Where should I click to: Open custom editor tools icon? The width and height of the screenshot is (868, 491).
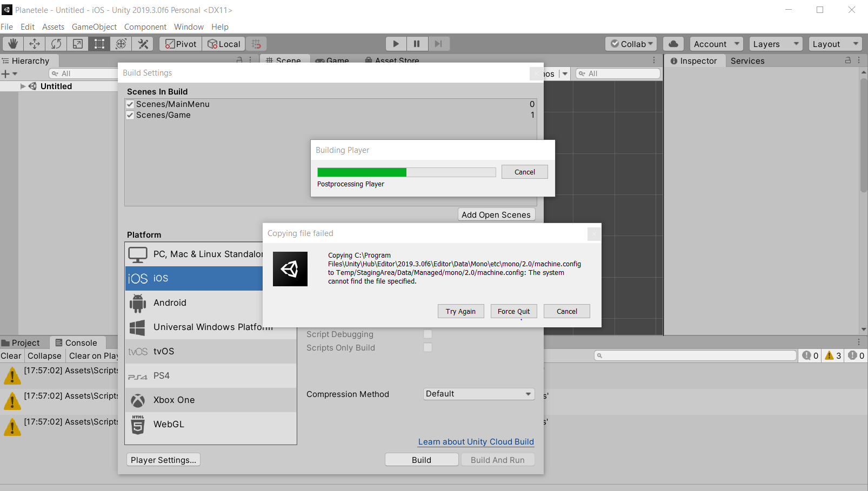143,44
